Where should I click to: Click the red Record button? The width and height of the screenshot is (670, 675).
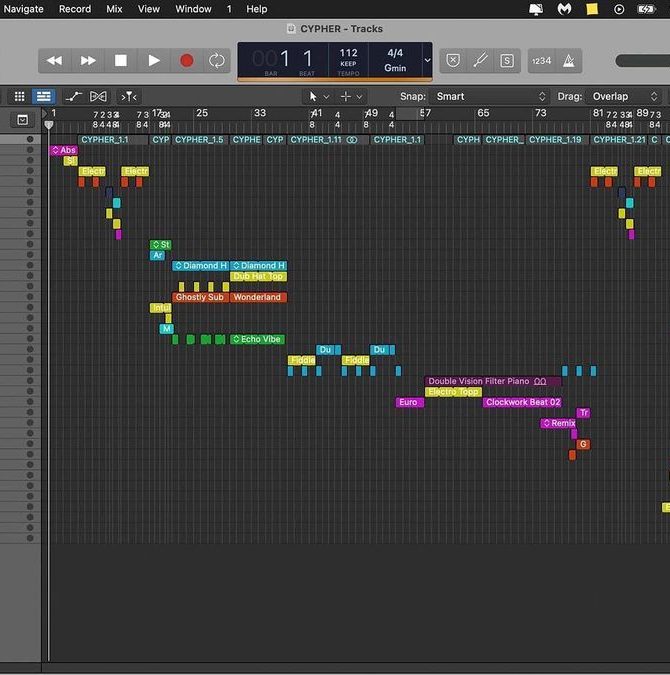(x=186, y=61)
